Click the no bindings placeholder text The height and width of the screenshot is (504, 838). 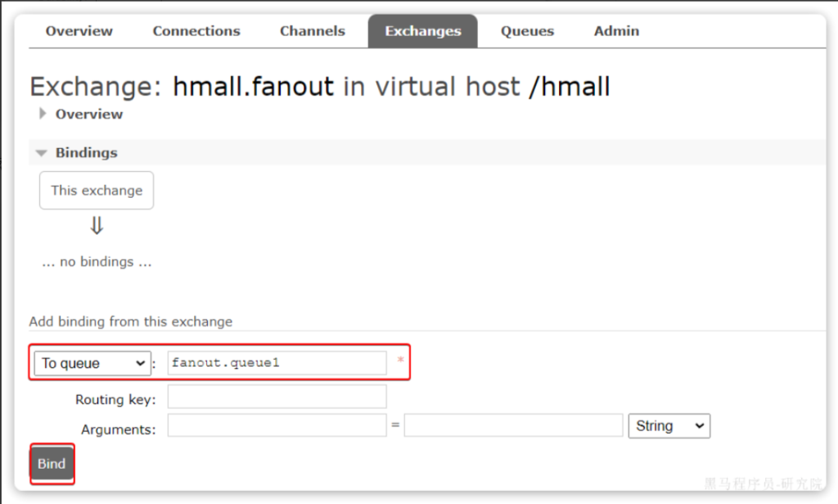pyautogui.click(x=97, y=262)
